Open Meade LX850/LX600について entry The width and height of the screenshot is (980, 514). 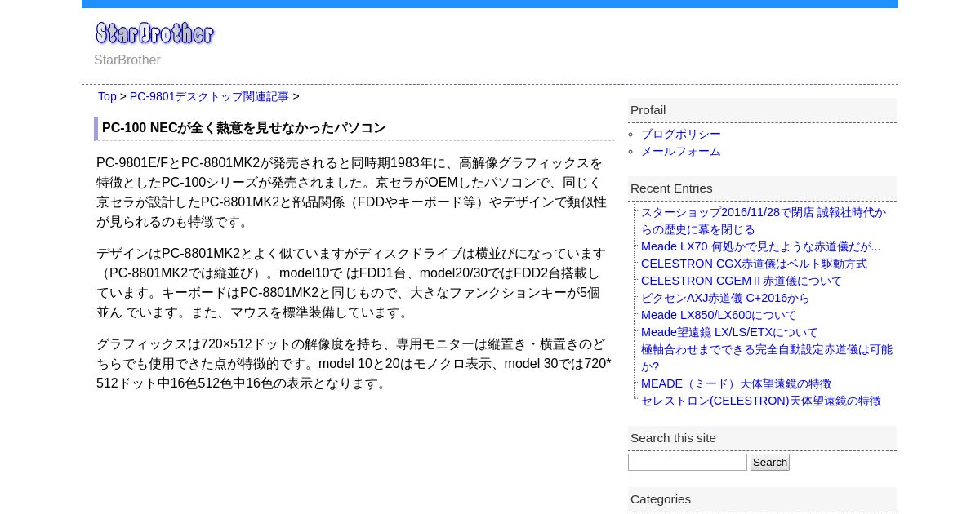tap(719, 315)
